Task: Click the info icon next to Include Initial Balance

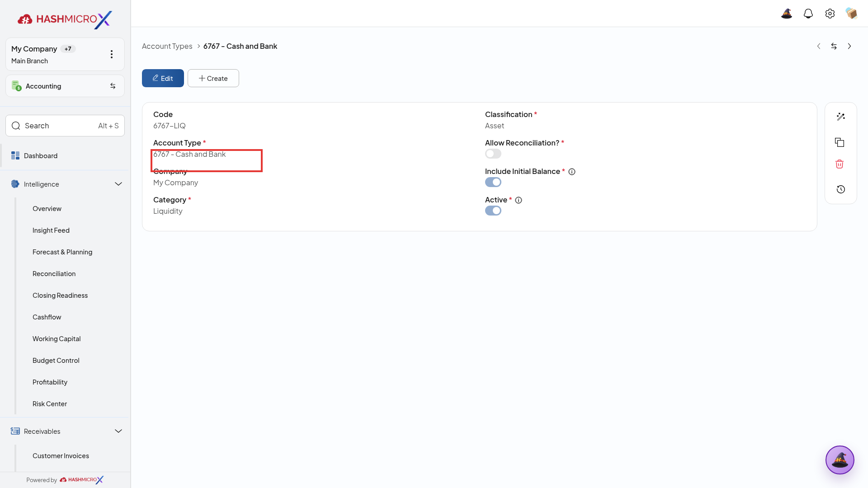Action: [572, 172]
